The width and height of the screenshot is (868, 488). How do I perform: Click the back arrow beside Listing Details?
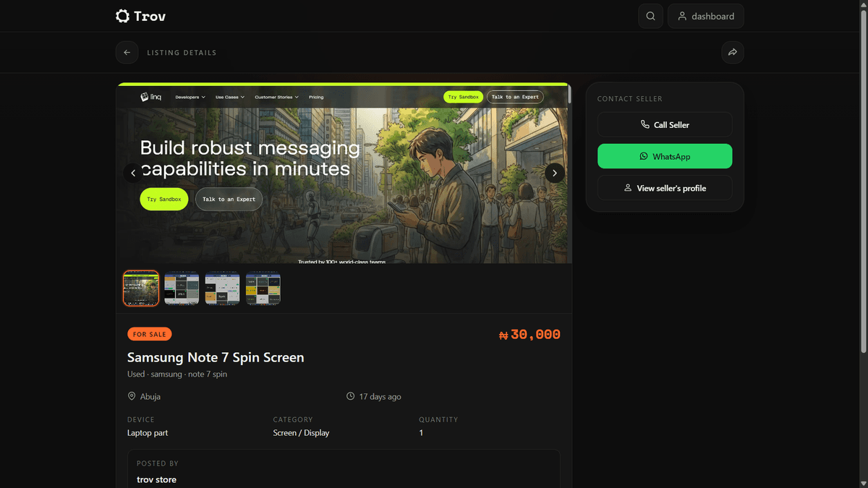tap(127, 52)
